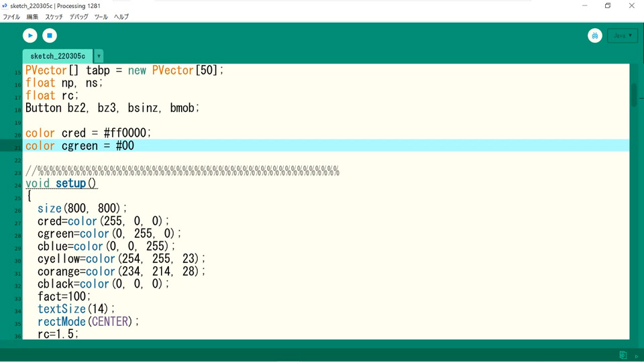Place cursor on highlighted cgreen line

[326, 145]
